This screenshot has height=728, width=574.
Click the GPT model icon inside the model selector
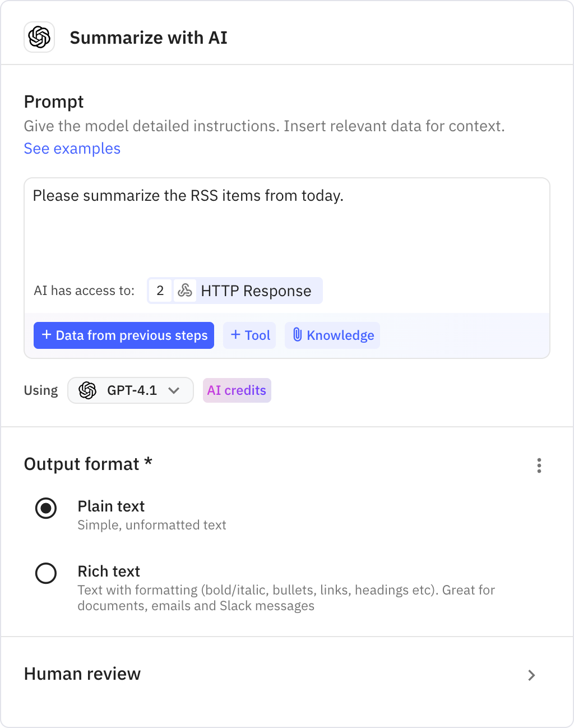tap(89, 390)
